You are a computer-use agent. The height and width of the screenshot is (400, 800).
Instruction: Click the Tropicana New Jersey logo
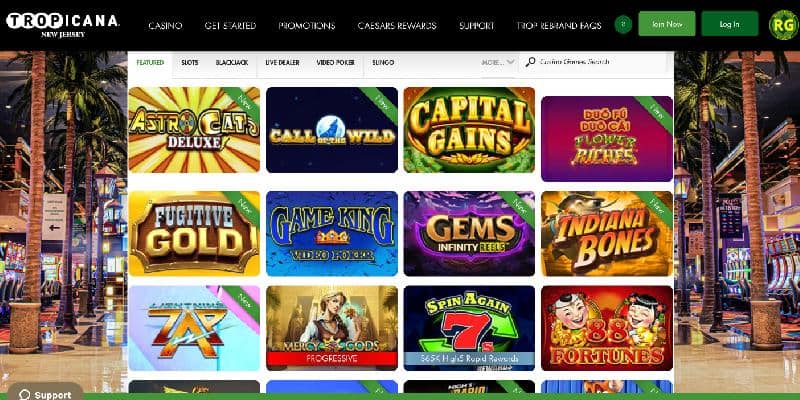click(62, 24)
